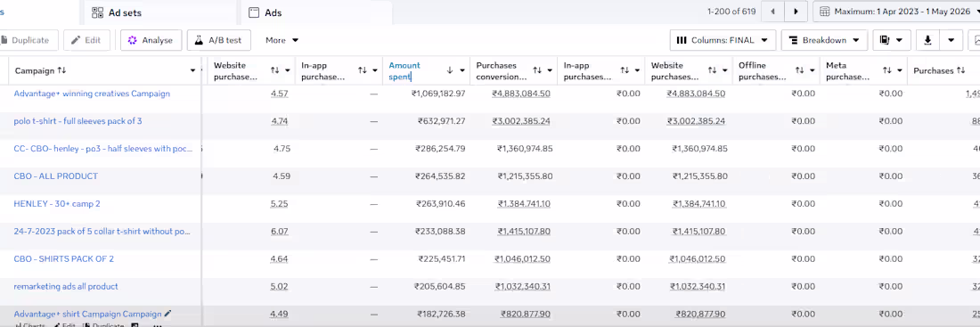980x327 pixels.
Task: Open CBO - ALL PRODUCT campaign
Action: (x=55, y=176)
